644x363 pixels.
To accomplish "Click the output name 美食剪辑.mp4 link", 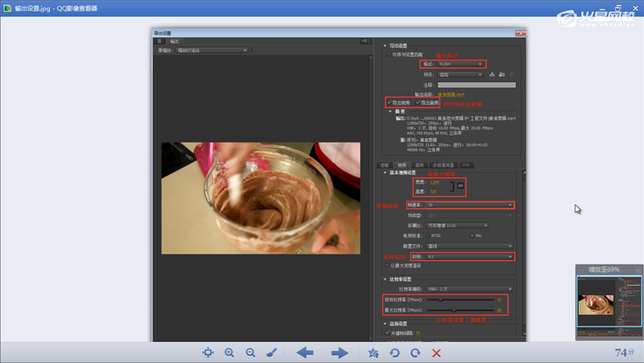I will (x=450, y=95).
